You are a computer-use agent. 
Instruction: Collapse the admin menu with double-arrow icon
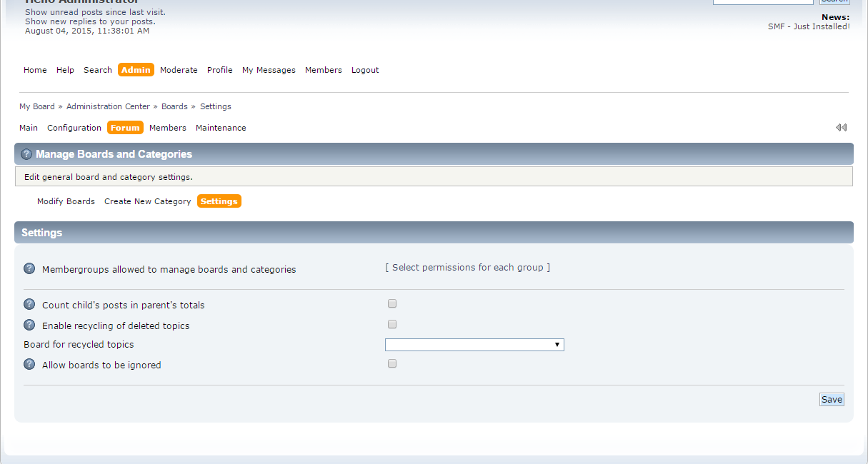tap(841, 128)
